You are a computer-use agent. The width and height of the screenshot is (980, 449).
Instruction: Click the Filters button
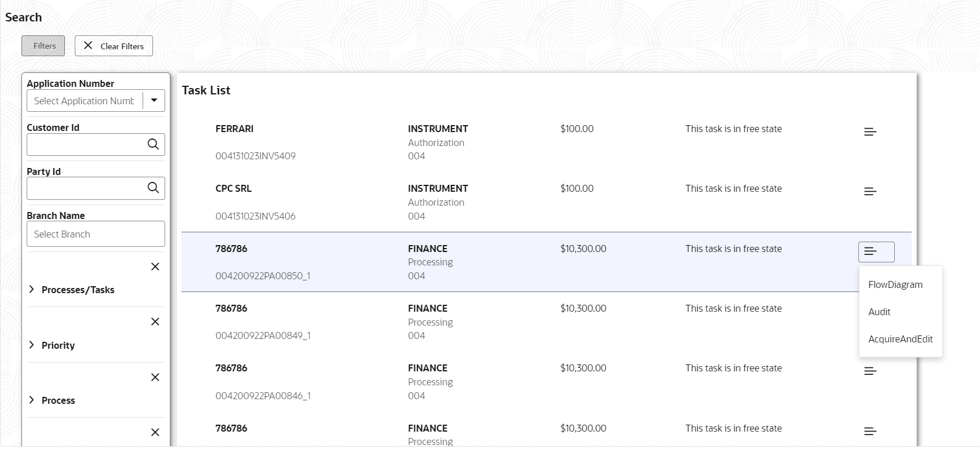43,46
